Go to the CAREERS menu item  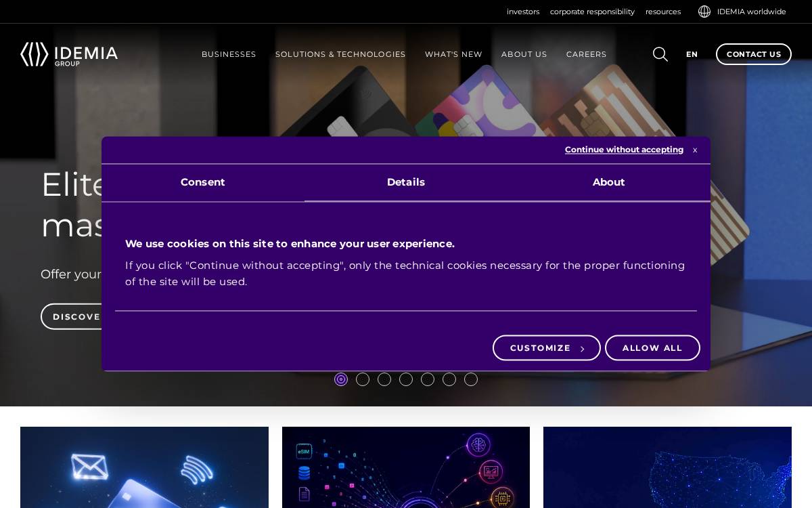point(587,54)
